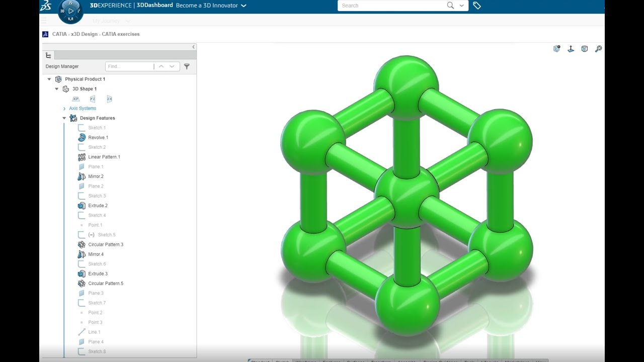Select the ZX plane icon

[109, 99]
